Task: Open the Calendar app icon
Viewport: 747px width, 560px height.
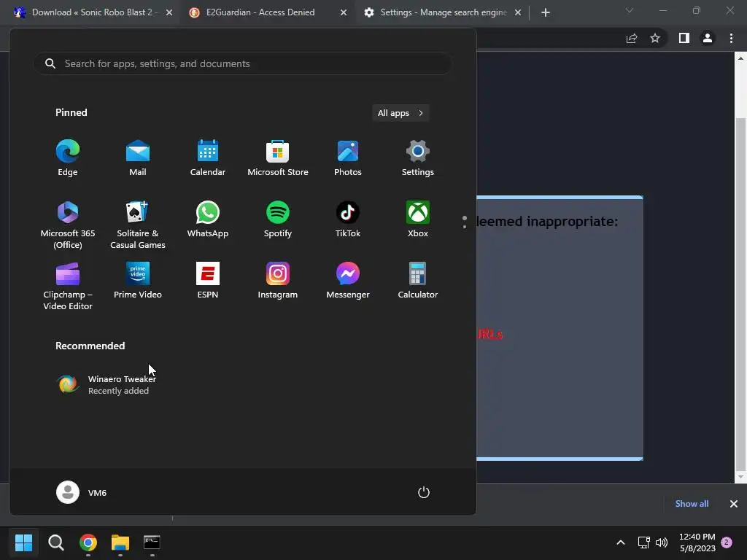Action: click(208, 158)
